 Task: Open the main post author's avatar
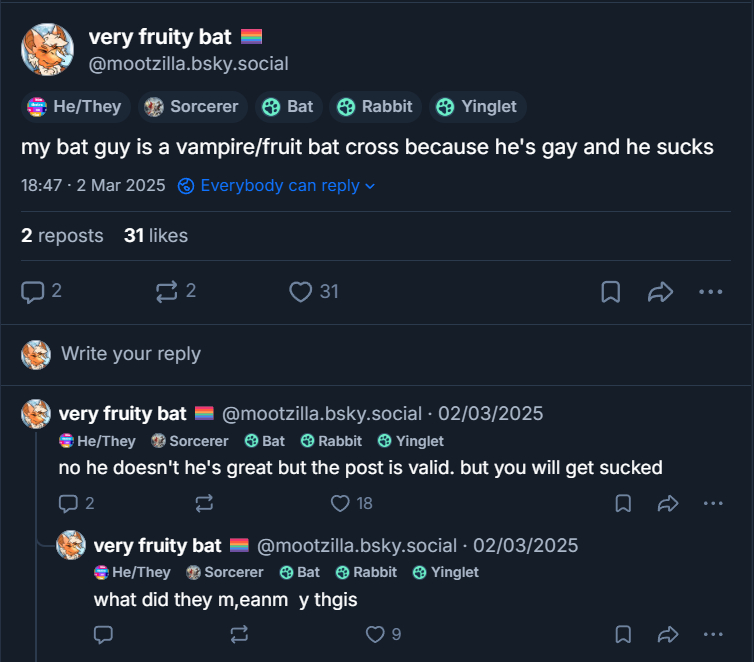coord(47,50)
